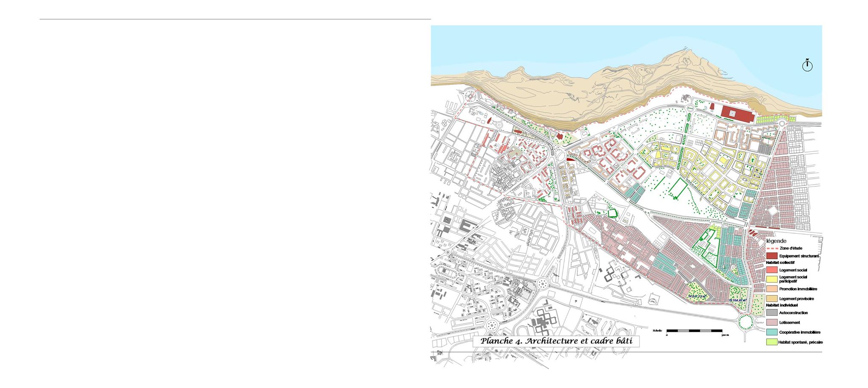Choose the pink Lotissement legend swatch

tap(772, 322)
